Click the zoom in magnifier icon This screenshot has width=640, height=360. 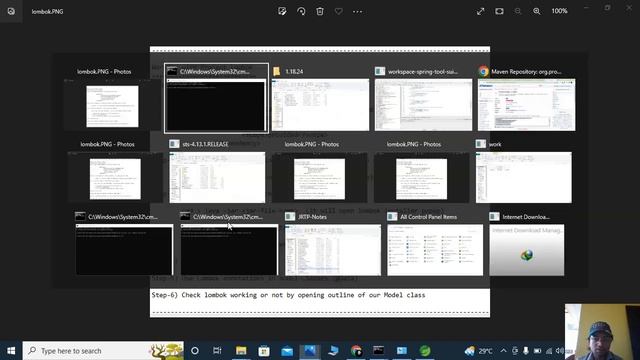pyautogui.click(x=537, y=11)
